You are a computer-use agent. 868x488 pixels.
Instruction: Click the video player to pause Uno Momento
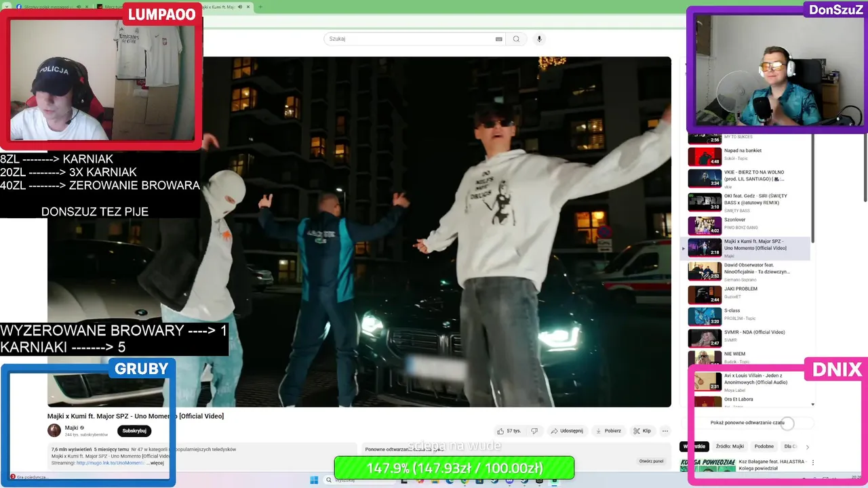coord(359,231)
